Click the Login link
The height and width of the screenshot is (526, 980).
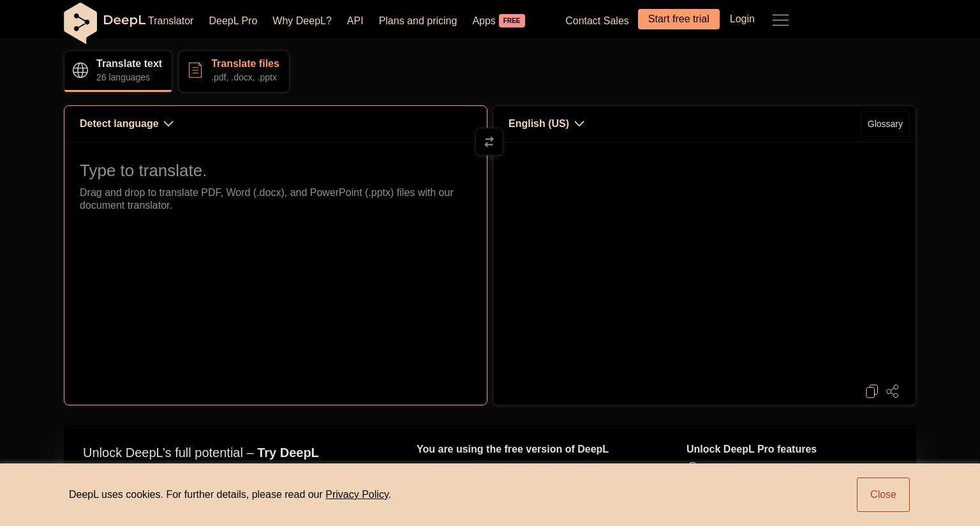point(742,19)
